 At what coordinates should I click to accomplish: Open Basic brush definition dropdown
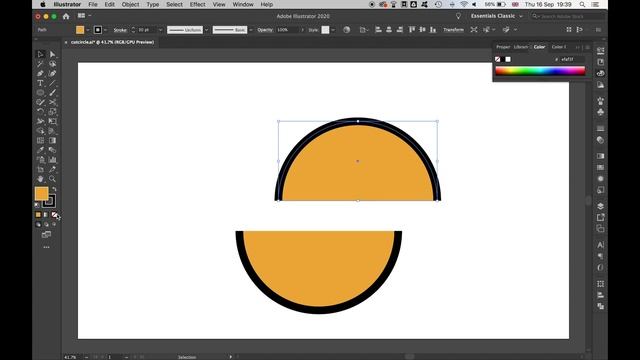(x=251, y=30)
